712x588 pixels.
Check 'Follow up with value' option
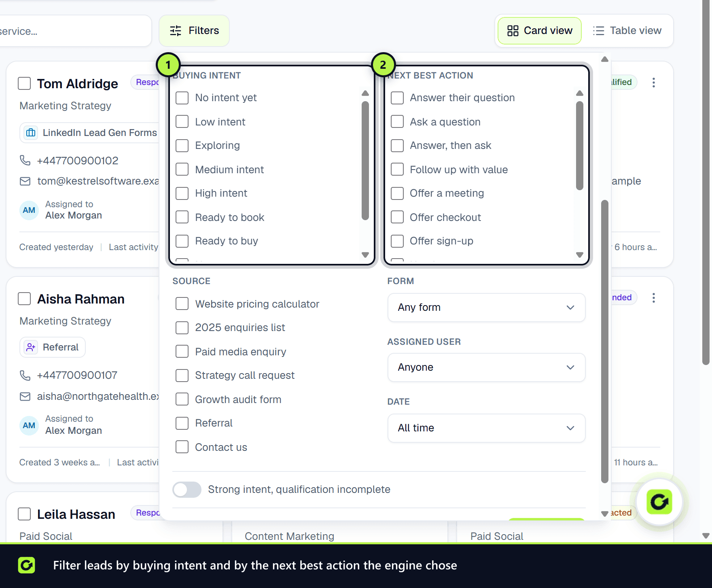(397, 170)
